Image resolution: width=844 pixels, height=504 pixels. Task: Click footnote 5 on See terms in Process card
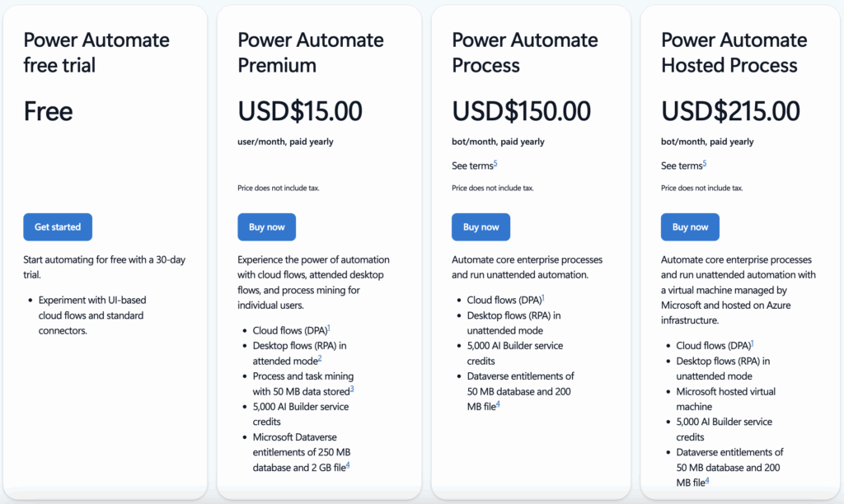(x=494, y=163)
